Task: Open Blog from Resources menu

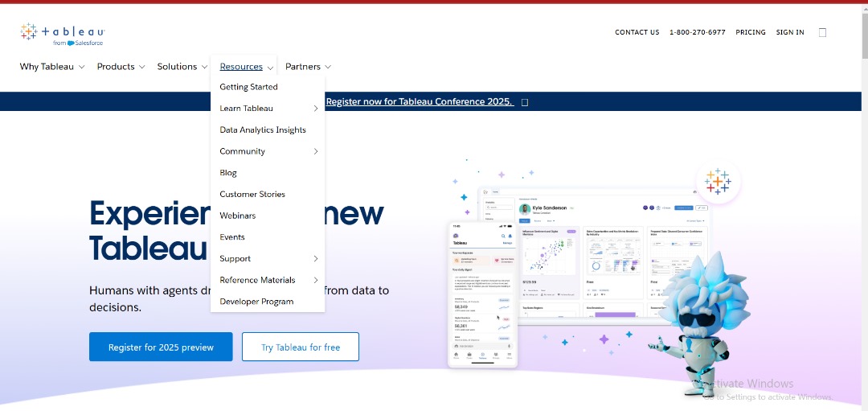Action: tap(228, 173)
